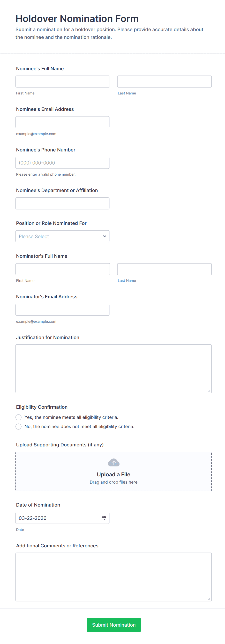Viewport: 225px width, 644px height.
Task: Focus the Nominee's Last Name field
Action: click(165, 81)
